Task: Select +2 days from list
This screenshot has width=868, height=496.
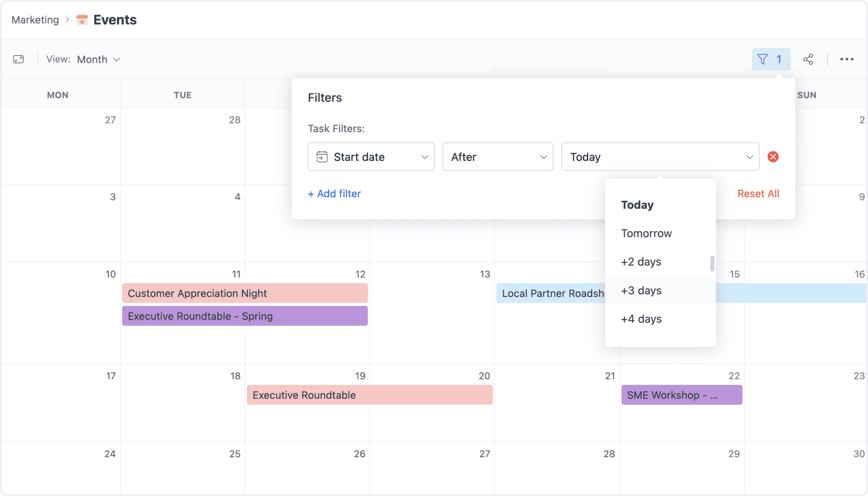Action: click(x=641, y=262)
